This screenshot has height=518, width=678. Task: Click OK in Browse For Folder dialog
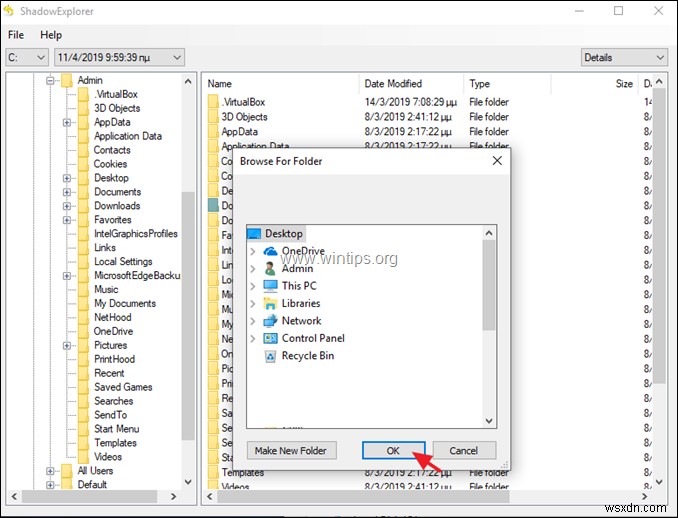[x=393, y=451]
